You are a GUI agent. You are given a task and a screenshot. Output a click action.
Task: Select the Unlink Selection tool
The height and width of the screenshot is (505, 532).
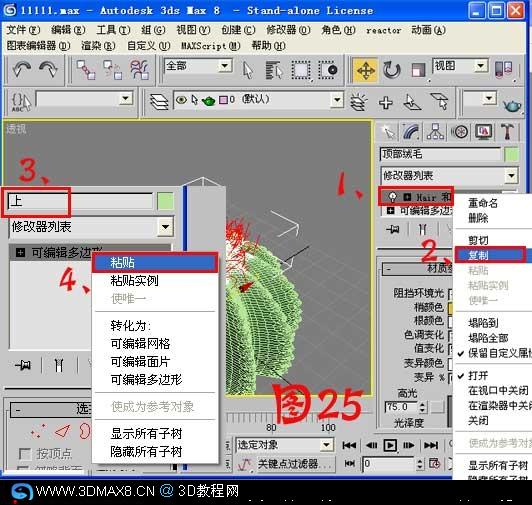[x=112, y=70]
